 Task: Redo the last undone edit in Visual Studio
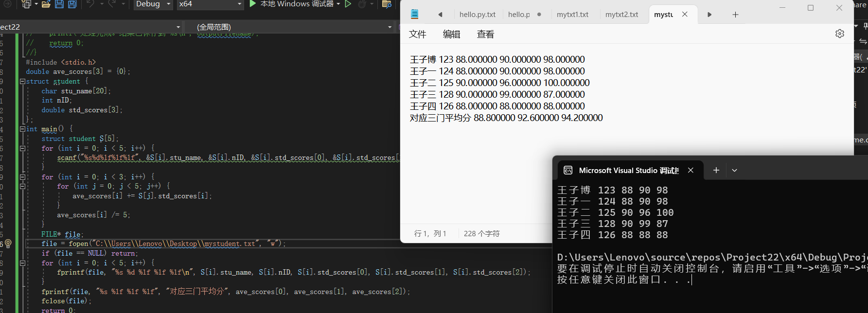click(x=112, y=4)
